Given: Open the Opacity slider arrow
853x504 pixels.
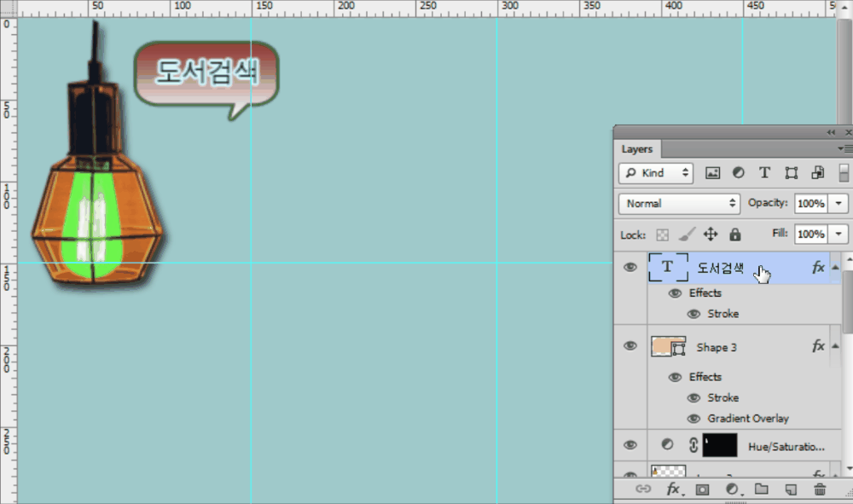Looking at the screenshot, I should click(x=838, y=203).
